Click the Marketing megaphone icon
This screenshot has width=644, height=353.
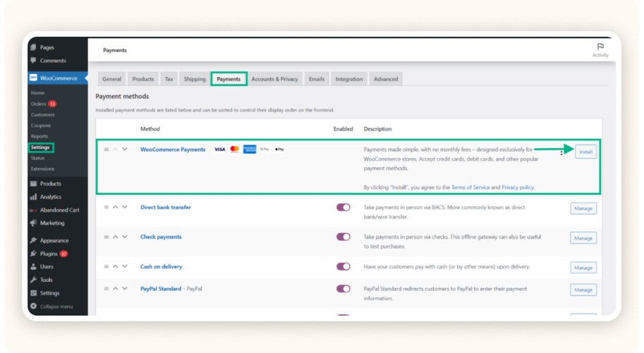[x=33, y=223]
